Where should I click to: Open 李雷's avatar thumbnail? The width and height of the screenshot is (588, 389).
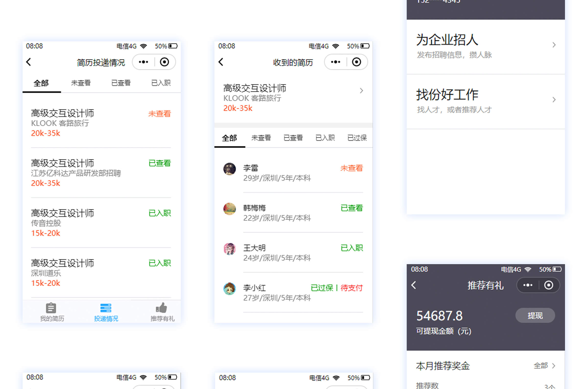(x=229, y=169)
